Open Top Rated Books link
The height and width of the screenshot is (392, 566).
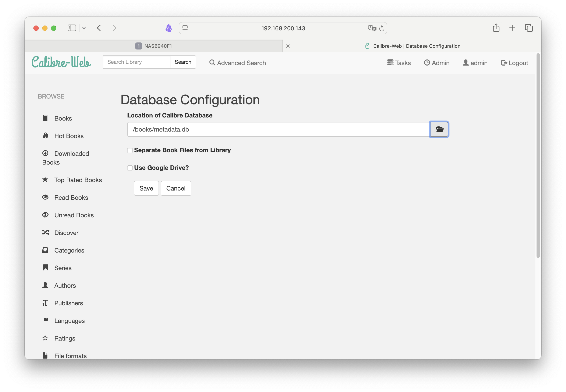click(x=78, y=180)
